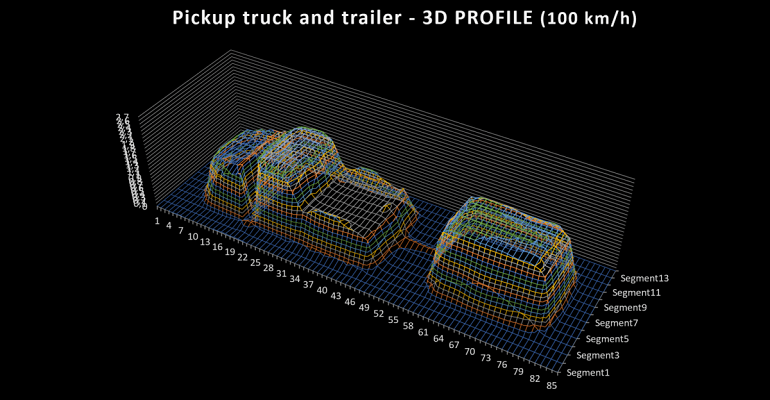
Task: Click axis value '22' on horizontal axis
Action: tap(242, 257)
